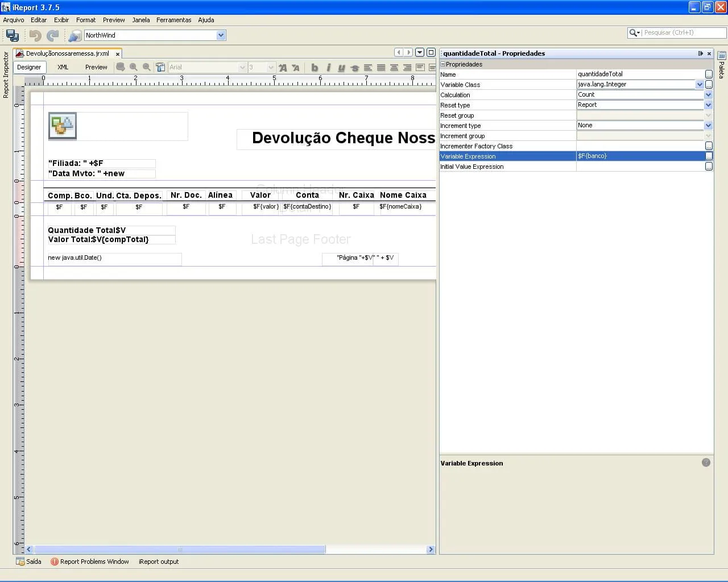Switch to the XML tab
Image resolution: width=728 pixels, height=582 pixels.
(x=63, y=67)
